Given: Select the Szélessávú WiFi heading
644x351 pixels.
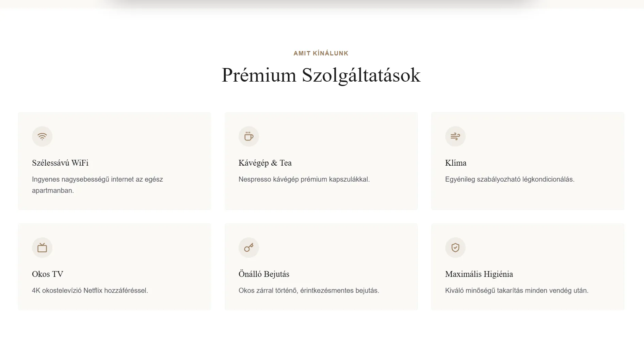Looking at the screenshot, I should point(60,163).
